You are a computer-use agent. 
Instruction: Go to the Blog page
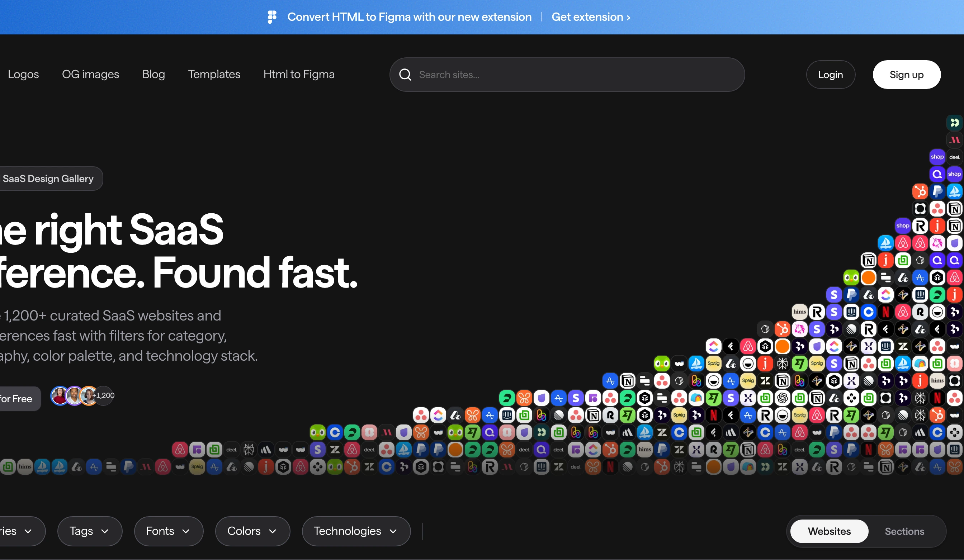pyautogui.click(x=153, y=74)
